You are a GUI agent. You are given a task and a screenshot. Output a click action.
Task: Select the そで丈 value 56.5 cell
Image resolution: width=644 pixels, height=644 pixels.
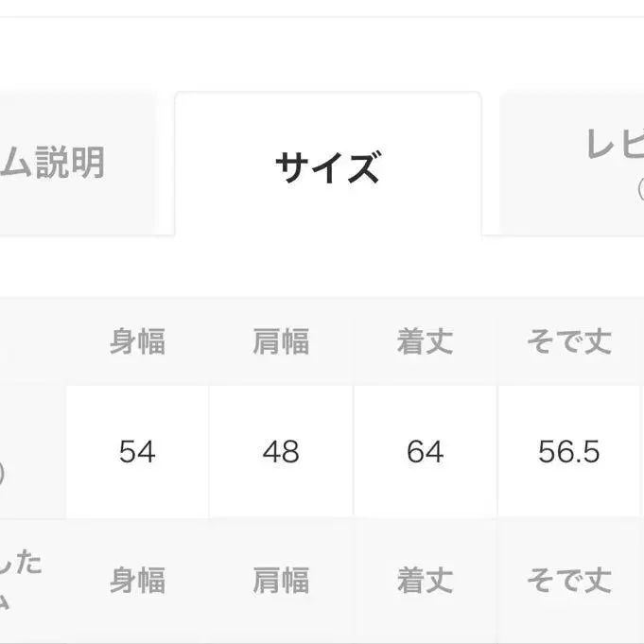tap(569, 452)
